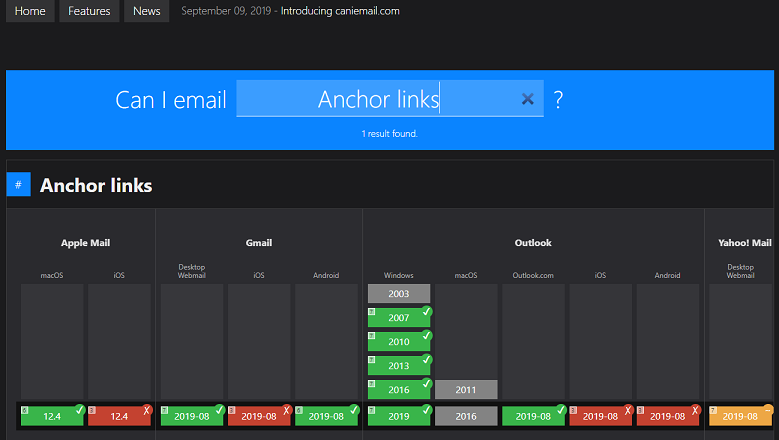Screen dimensions: 779x440
Task: Select Outlook Windows 2016 cell
Action: click(x=399, y=390)
